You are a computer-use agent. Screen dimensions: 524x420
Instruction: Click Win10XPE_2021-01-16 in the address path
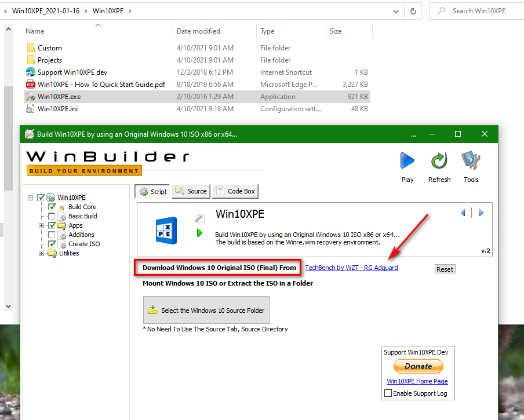pos(46,11)
